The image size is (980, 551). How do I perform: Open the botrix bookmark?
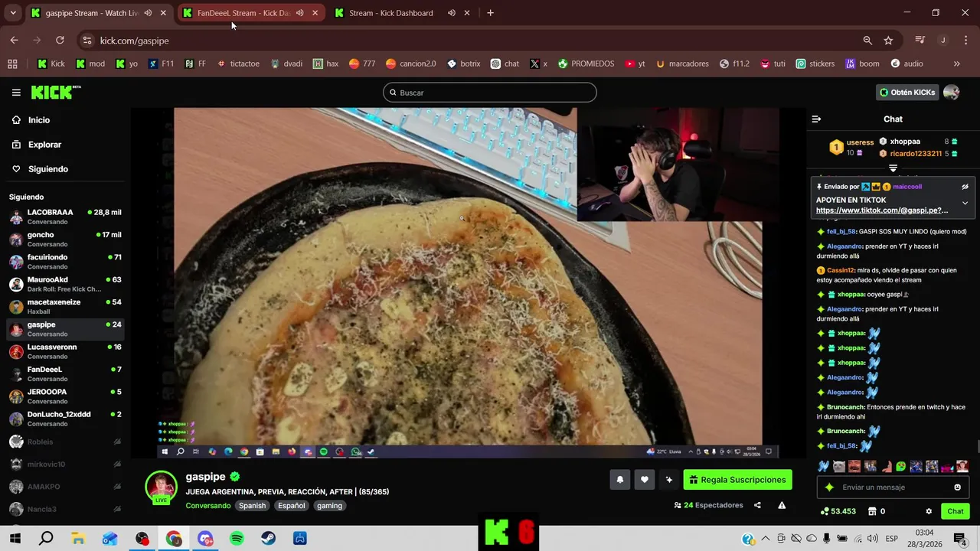pyautogui.click(x=463, y=64)
